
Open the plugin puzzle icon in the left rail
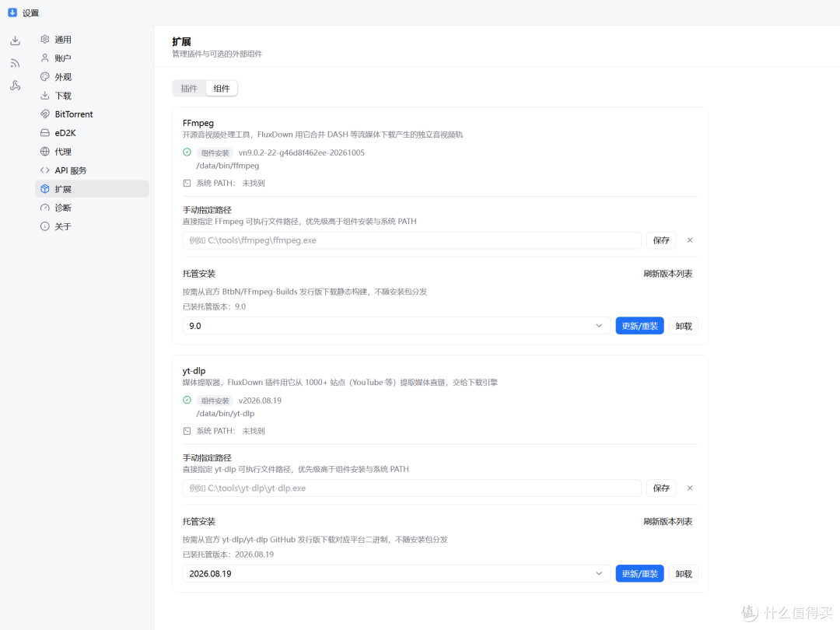(x=15, y=86)
